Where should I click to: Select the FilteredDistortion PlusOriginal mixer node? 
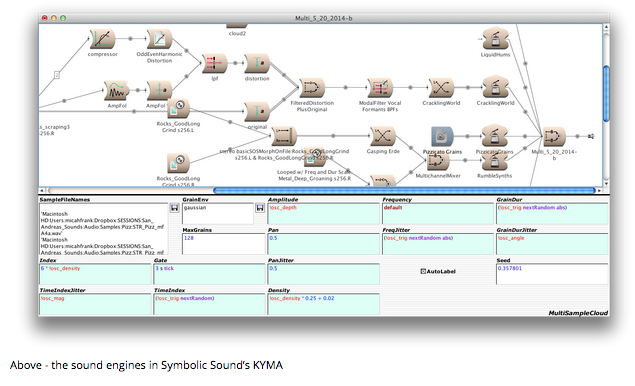[x=312, y=88]
